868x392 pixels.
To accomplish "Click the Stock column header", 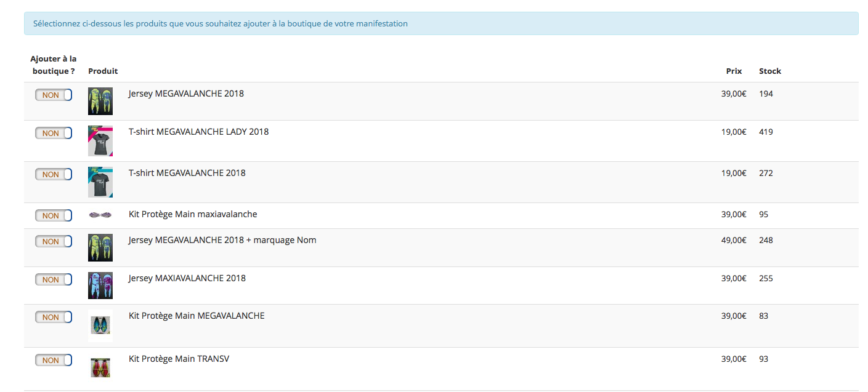I will 770,71.
